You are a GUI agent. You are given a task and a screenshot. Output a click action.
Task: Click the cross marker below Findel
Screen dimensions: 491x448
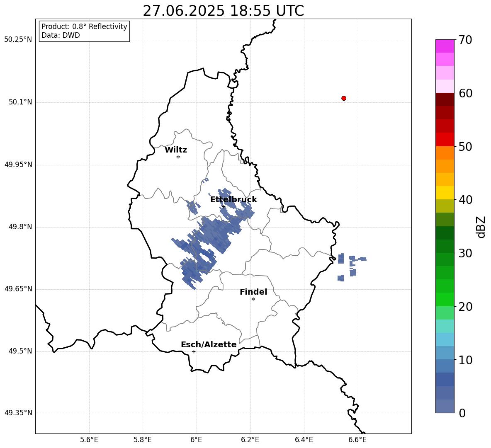pyautogui.click(x=253, y=299)
